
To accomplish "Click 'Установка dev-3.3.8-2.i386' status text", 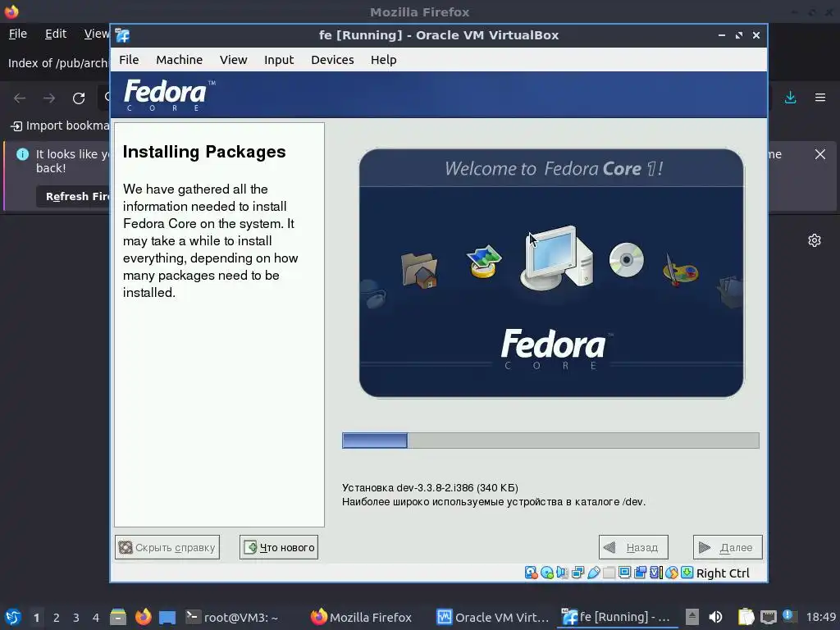I will point(430,488).
